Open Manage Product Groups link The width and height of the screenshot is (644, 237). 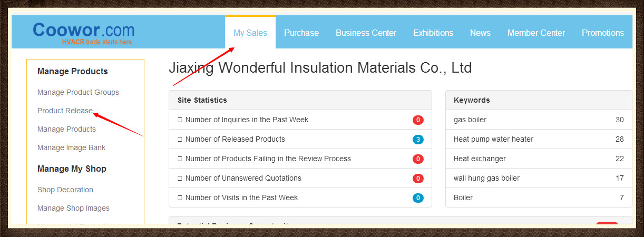point(78,92)
